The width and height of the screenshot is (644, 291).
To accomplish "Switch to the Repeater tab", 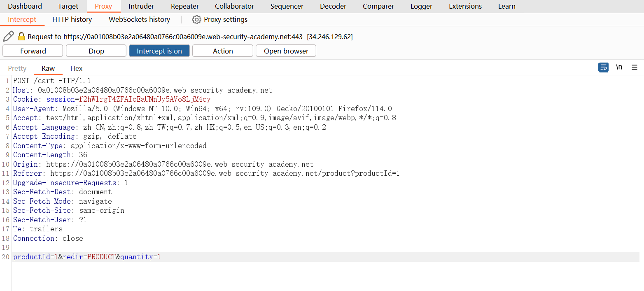I will tap(184, 6).
